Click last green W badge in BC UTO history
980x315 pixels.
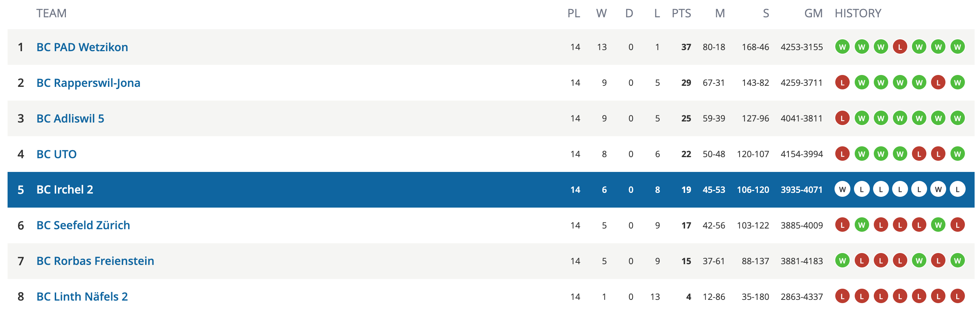click(x=957, y=154)
